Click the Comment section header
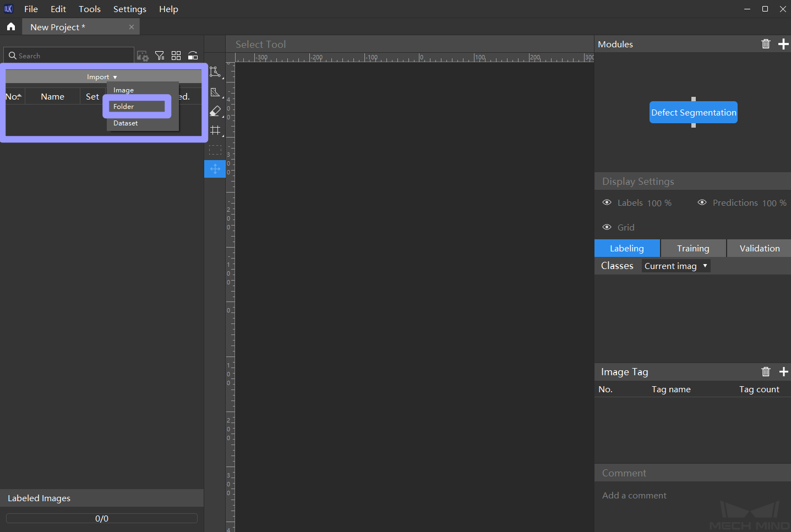 (692, 473)
